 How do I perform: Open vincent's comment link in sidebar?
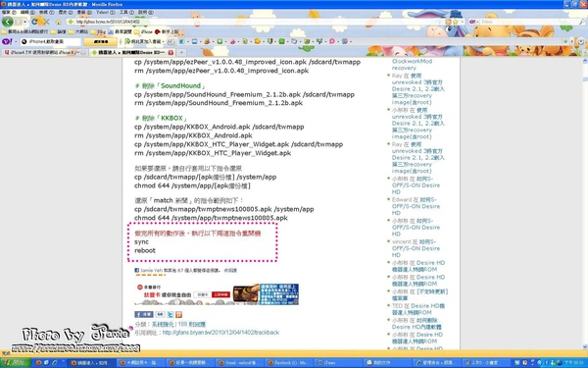[416, 248]
